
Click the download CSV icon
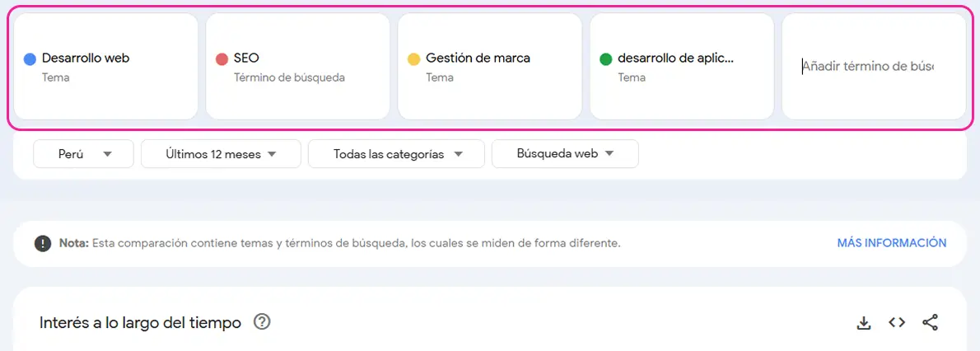(863, 323)
